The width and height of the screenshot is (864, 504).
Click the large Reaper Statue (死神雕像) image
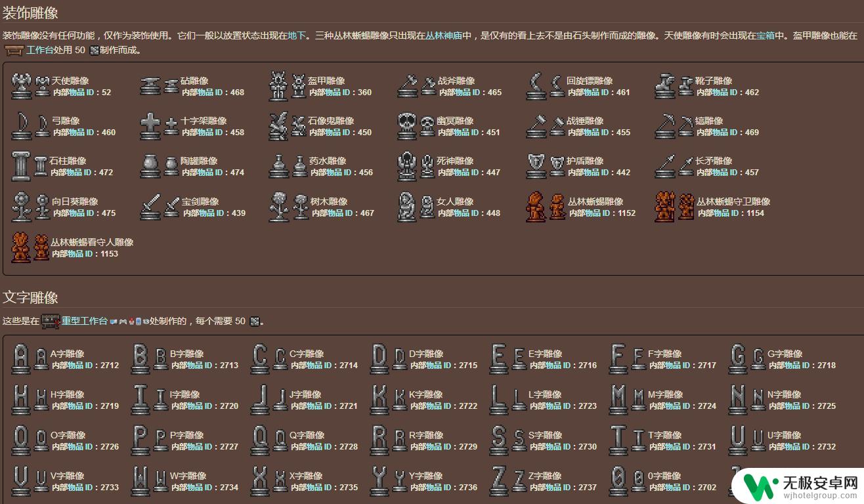(408, 166)
